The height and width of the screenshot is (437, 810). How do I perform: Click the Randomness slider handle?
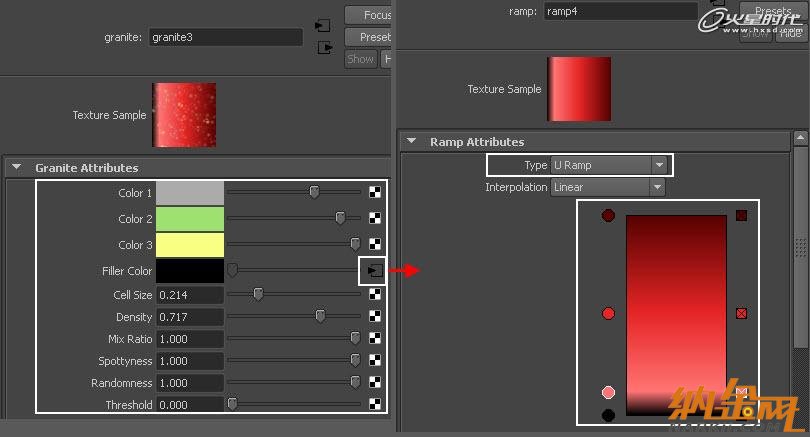(x=355, y=382)
